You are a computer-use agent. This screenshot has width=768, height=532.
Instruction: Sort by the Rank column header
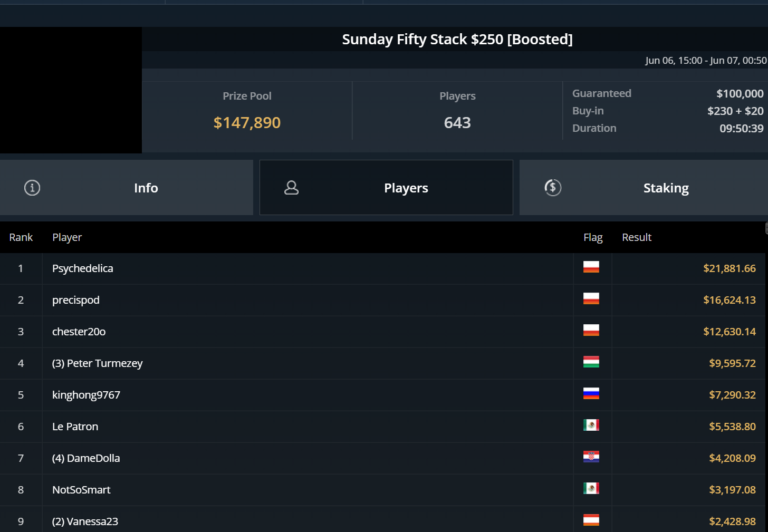click(x=21, y=237)
